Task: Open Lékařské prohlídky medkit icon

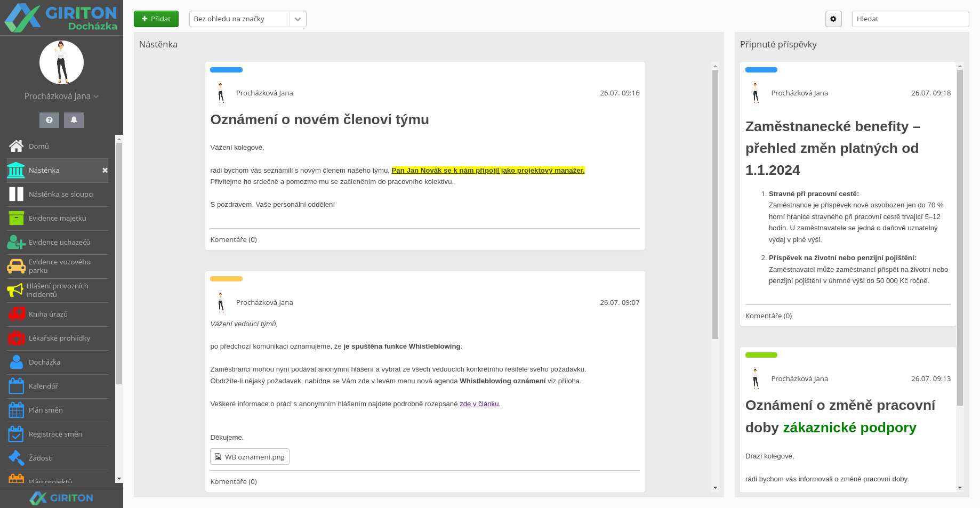Action: click(x=16, y=338)
